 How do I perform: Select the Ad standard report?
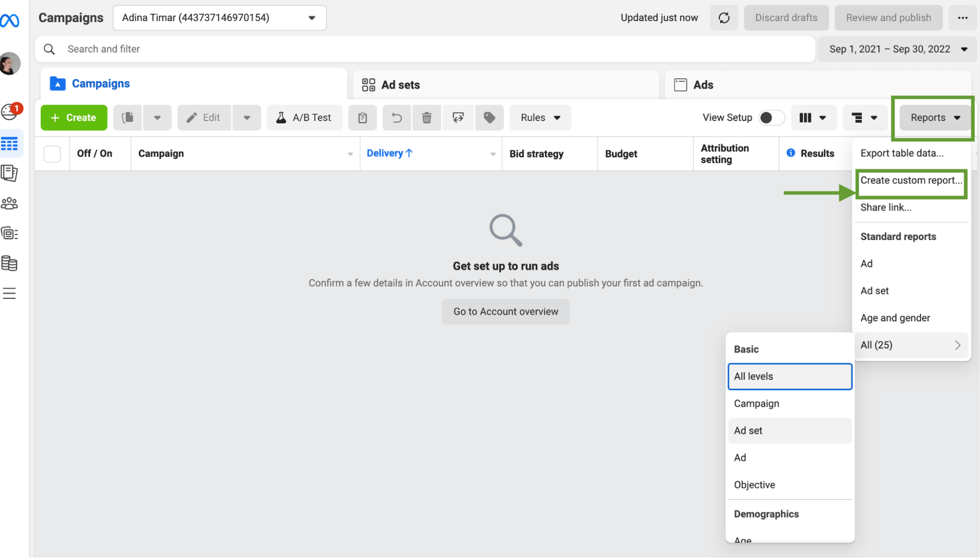pos(911,264)
